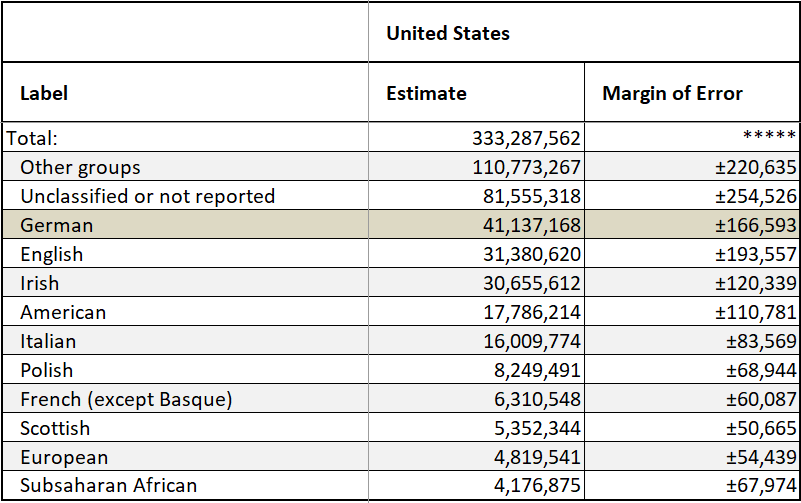Viewport: 801px width, 503px height.
Task: Select "French (except Basque)" row label
Action: 126,399
